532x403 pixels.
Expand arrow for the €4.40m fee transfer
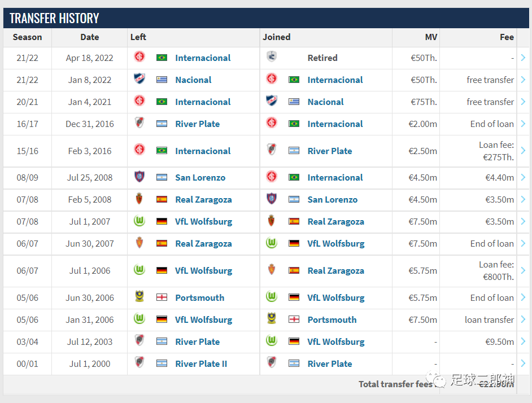click(x=523, y=177)
